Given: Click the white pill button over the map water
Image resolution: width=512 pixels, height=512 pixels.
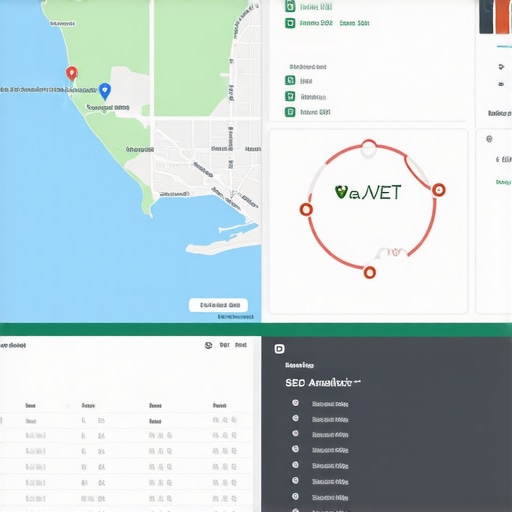Looking at the screenshot, I should coord(218,305).
